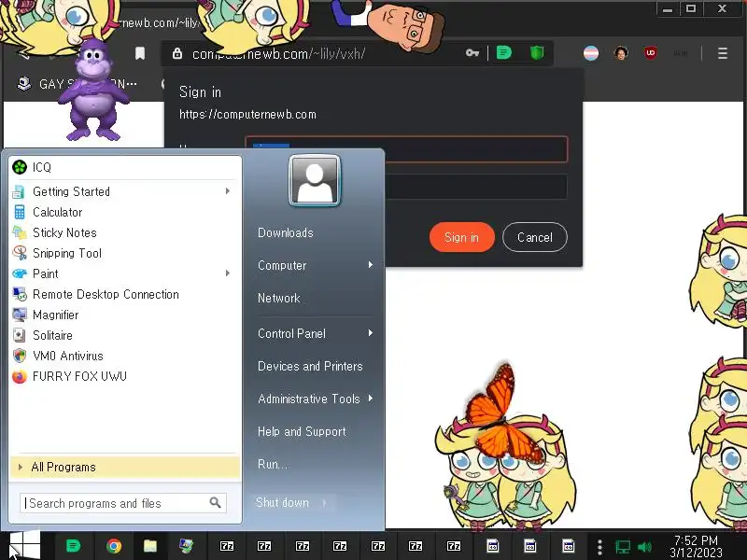This screenshot has height=560, width=747.
Task: Click the lock icon in address bar
Action: pos(177,53)
